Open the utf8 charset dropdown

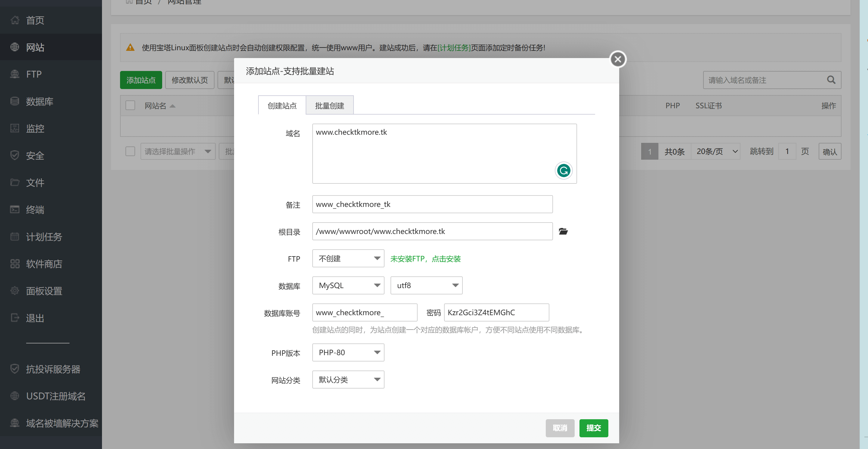click(426, 286)
